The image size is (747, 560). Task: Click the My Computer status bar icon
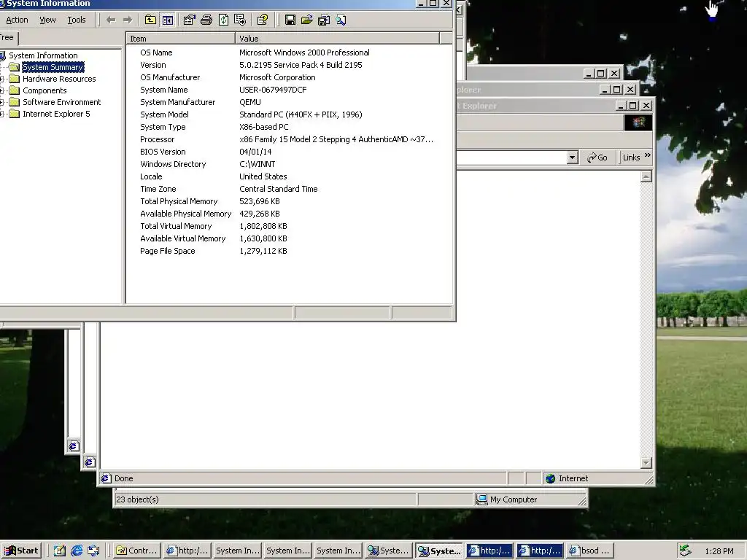482,499
